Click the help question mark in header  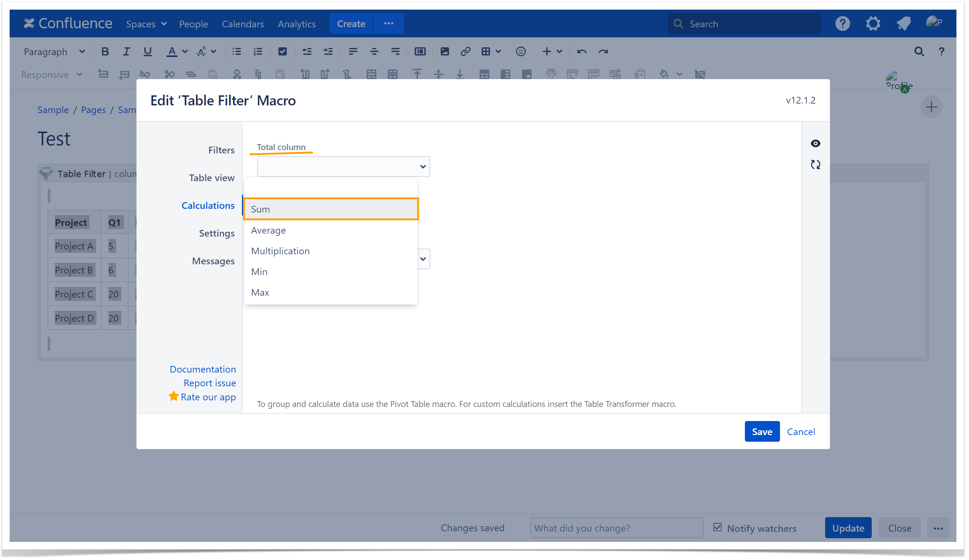[x=842, y=24]
